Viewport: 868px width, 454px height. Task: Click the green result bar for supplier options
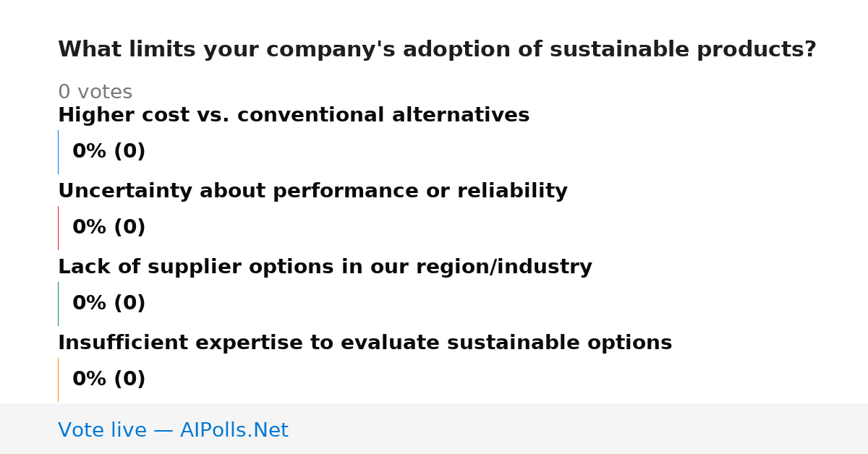click(58, 304)
